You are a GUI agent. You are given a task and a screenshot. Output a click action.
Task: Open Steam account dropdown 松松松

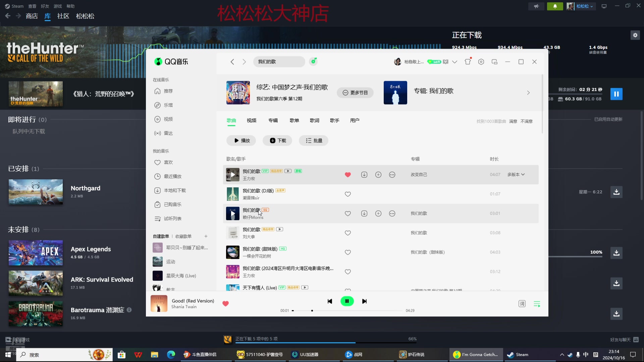pos(584,6)
